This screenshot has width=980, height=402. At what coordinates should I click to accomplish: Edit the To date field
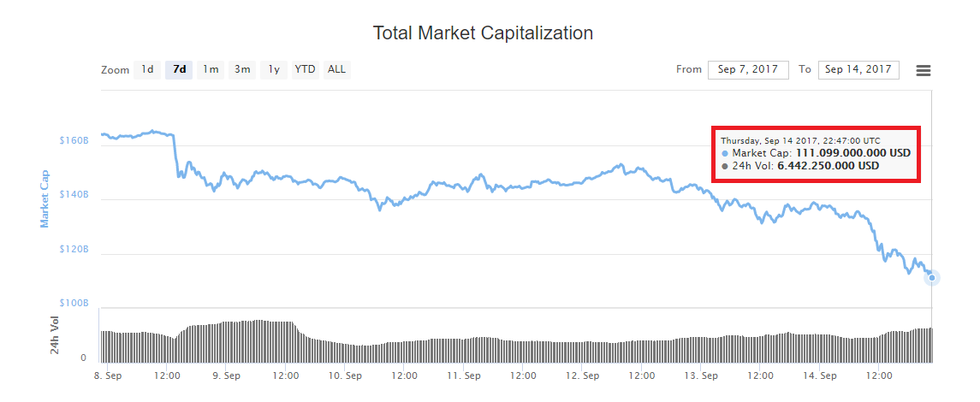point(858,69)
